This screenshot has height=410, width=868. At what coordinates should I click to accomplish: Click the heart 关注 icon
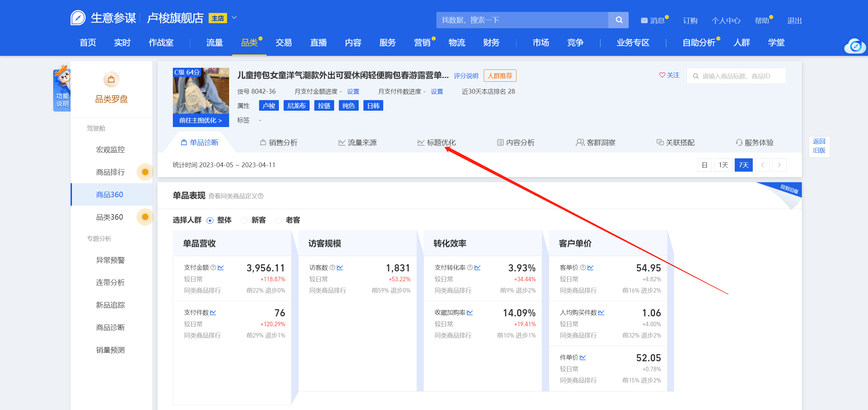pyautogui.click(x=662, y=75)
